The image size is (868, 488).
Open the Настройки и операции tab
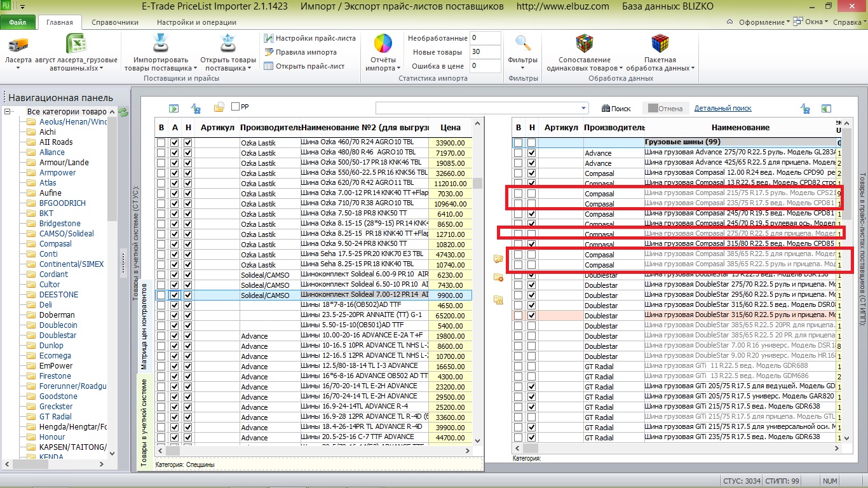coord(196,22)
